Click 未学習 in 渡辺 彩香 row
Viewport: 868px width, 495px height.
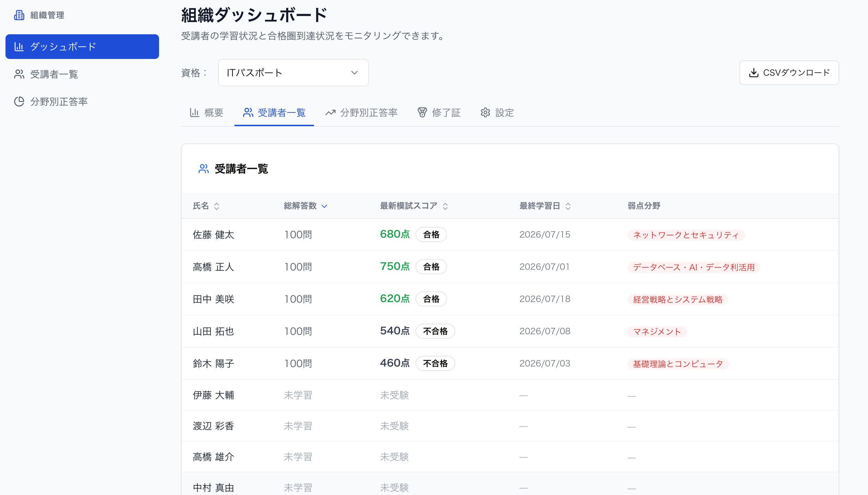298,426
